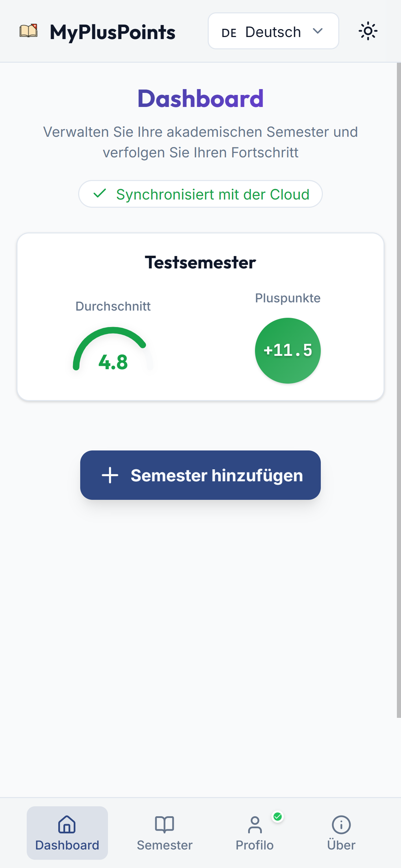Open the Deutsch language dropdown
Image resolution: width=401 pixels, height=868 pixels.
click(273, 31)
